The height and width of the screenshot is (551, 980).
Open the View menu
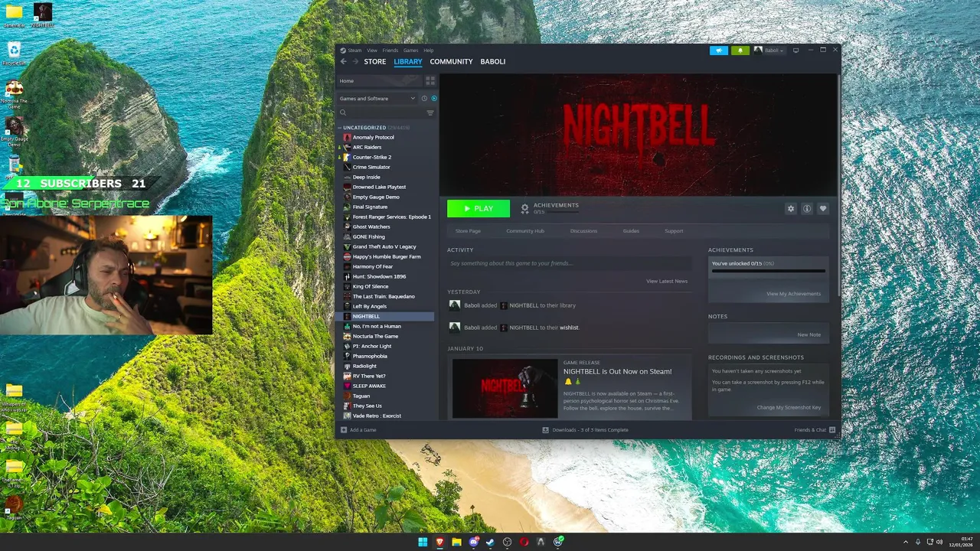pyautogui.click(x=371, y=51)
